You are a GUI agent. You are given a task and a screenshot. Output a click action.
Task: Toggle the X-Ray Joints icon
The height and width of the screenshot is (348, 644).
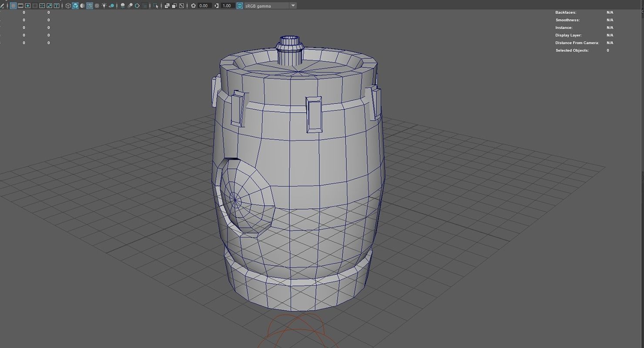[x=181, y=6]
